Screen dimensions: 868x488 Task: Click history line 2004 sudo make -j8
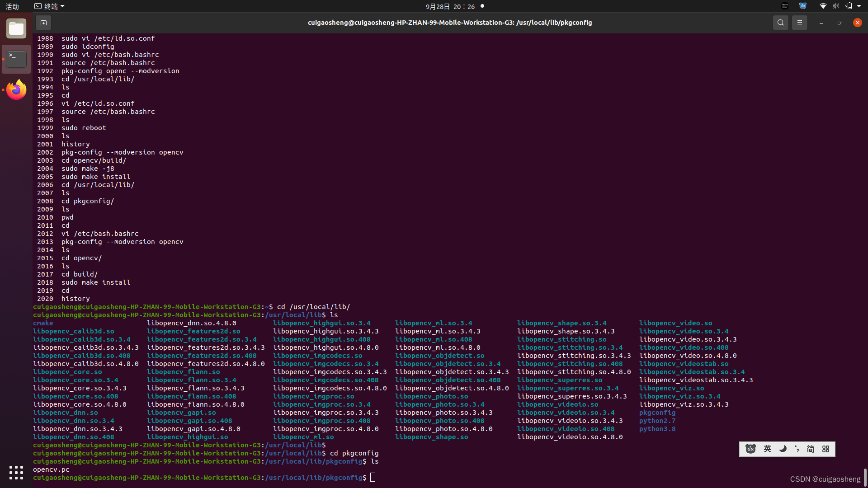point(75,169)
